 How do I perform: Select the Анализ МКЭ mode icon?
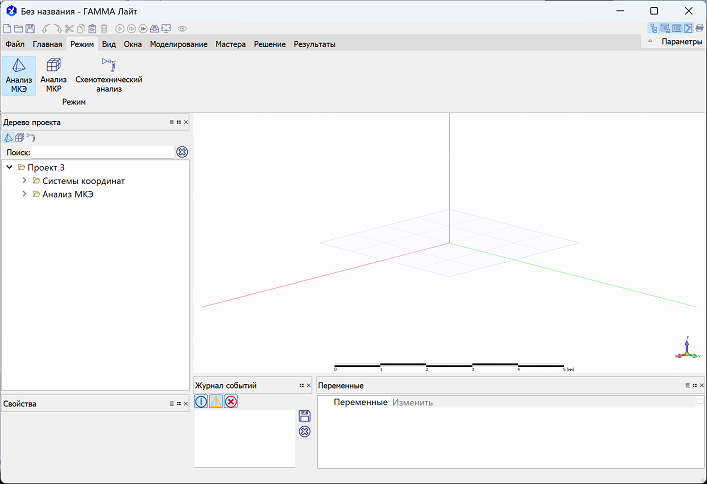tap(19, 75)
